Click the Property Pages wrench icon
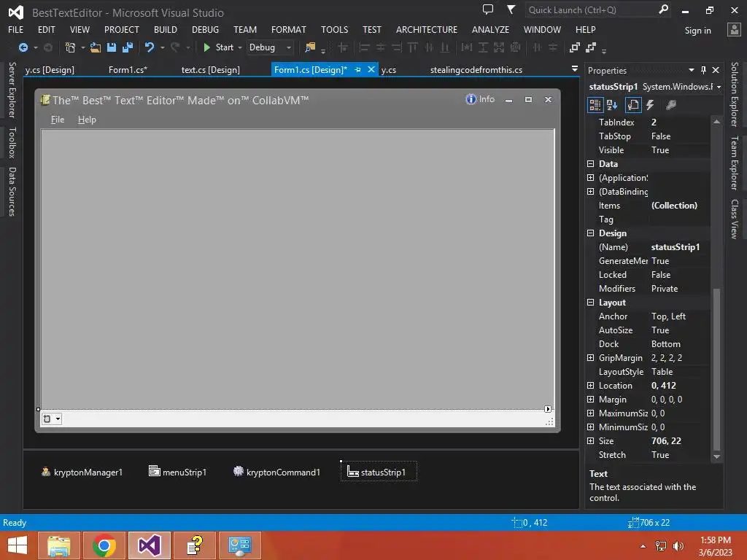The image size is (747, 560). tap(671, 105)
